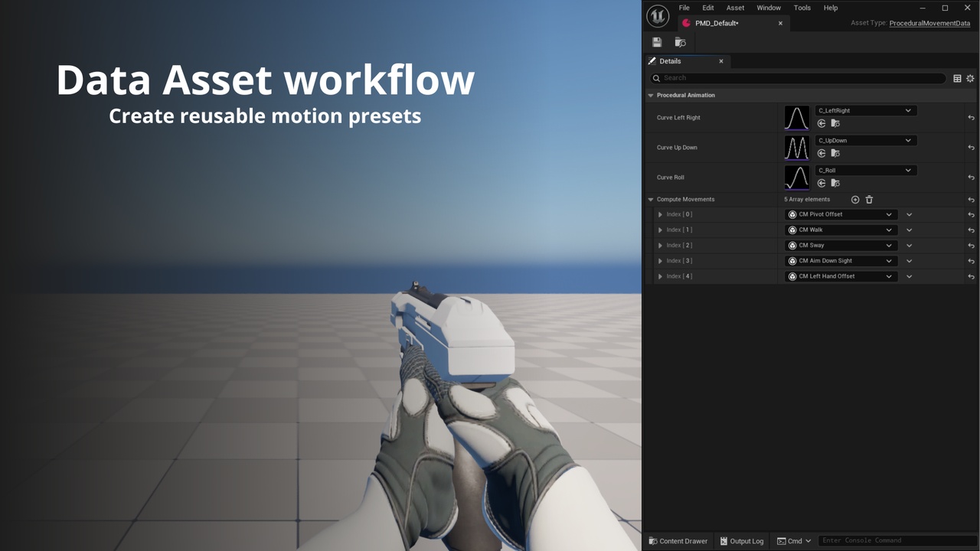The width and height of the screenshot is (980, 551).
Task: Focus the console command input field
Action: point(897,541)
